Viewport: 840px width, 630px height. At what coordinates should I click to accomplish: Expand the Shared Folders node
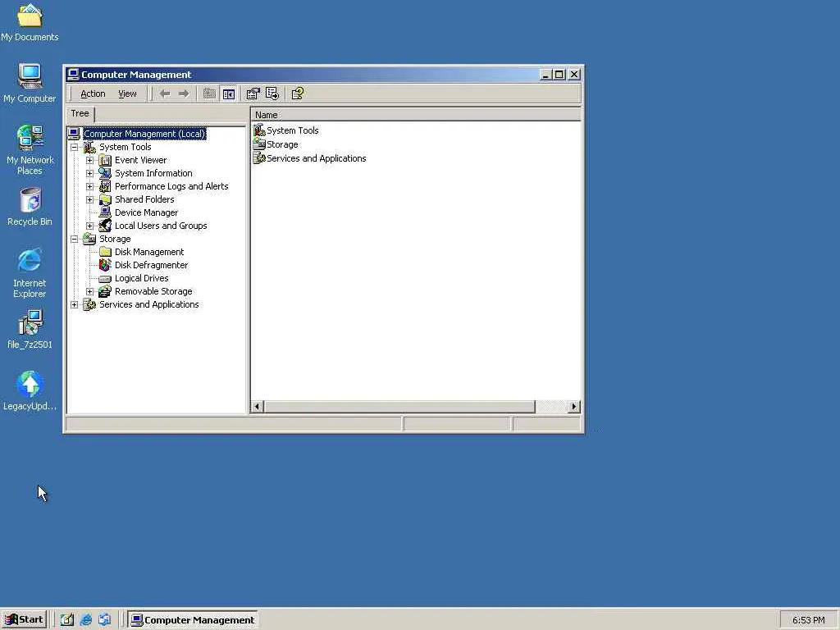tap(90, 200)
